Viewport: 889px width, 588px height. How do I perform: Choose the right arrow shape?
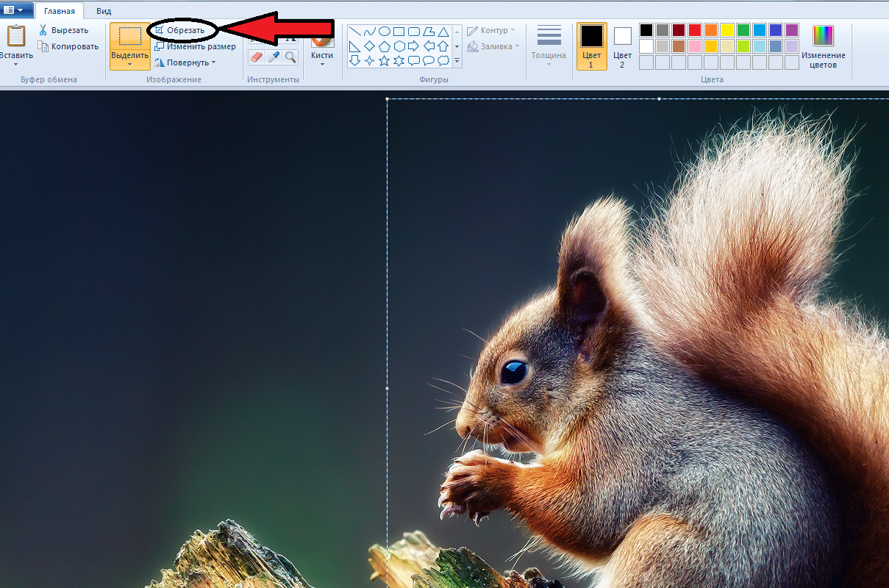[x=413, y=46]
